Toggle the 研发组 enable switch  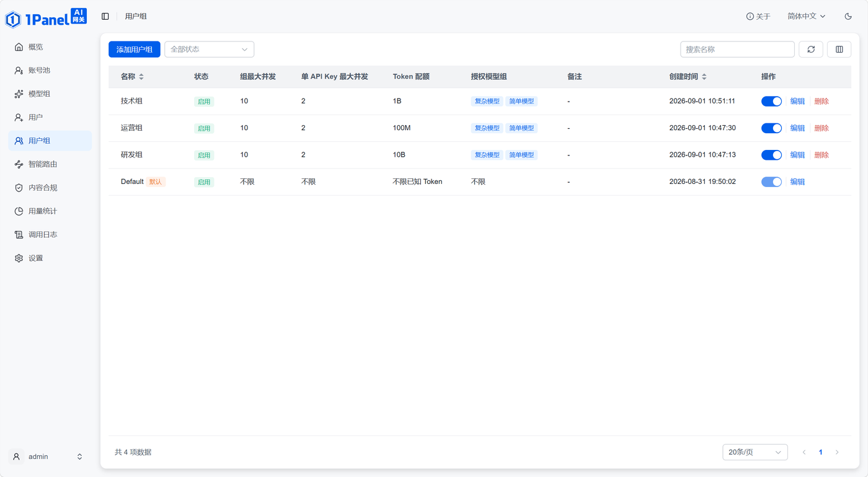(771, 155)
